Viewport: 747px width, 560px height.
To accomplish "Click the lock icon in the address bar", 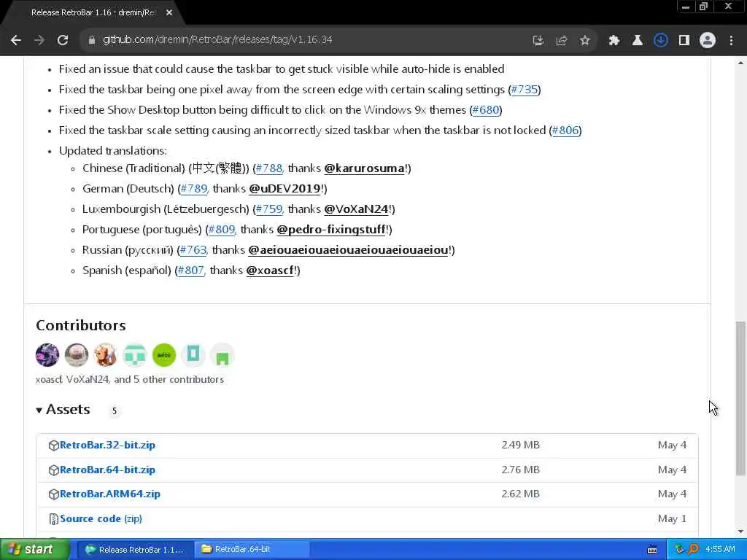I will (91, 40).
